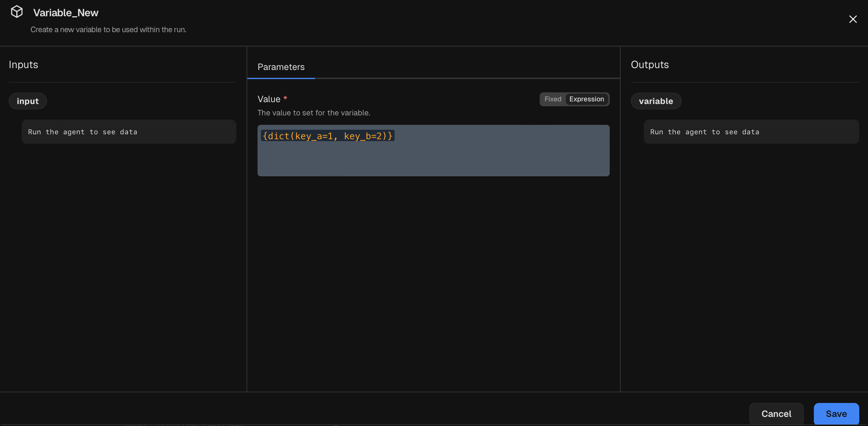Select the dict(key_a=1, key_b=2) expression text

coord(328,136)
